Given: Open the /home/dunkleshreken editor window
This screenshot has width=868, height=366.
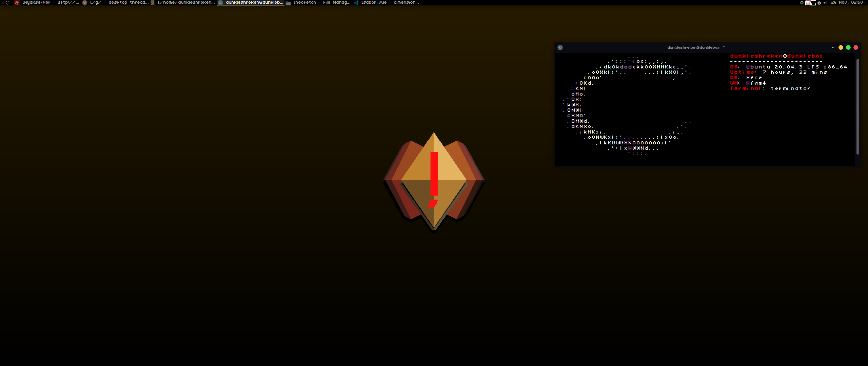Looking at the screenshot, I should [x=186, y=2].
